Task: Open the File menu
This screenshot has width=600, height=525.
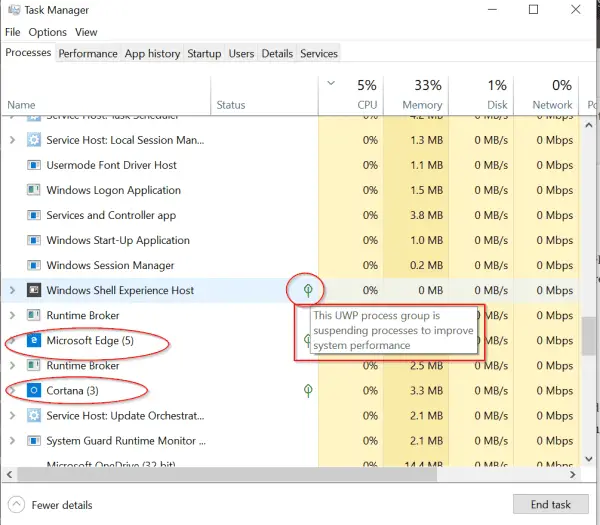Action: click(13, 32)
